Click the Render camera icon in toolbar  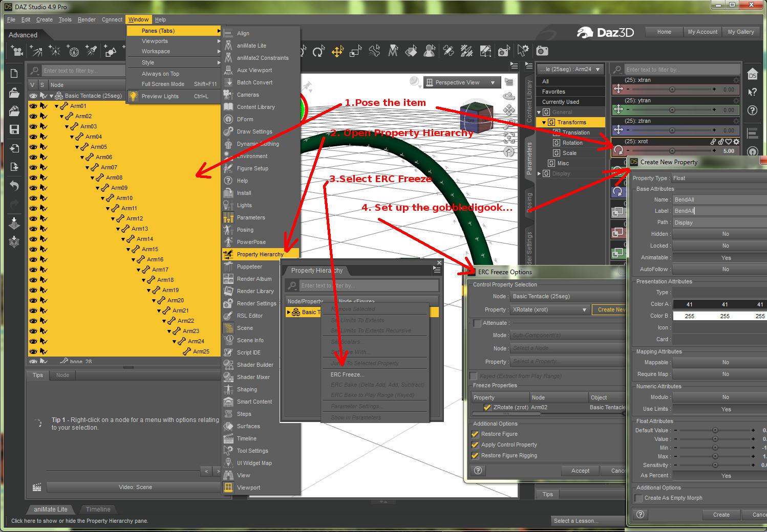[542, 51]
